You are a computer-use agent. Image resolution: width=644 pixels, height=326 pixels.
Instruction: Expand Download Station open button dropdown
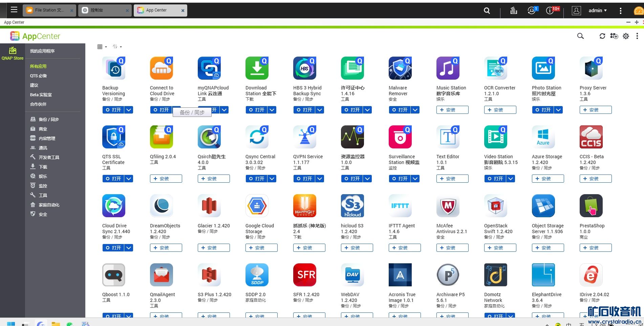pyautogui.click(x=272, y=110)
